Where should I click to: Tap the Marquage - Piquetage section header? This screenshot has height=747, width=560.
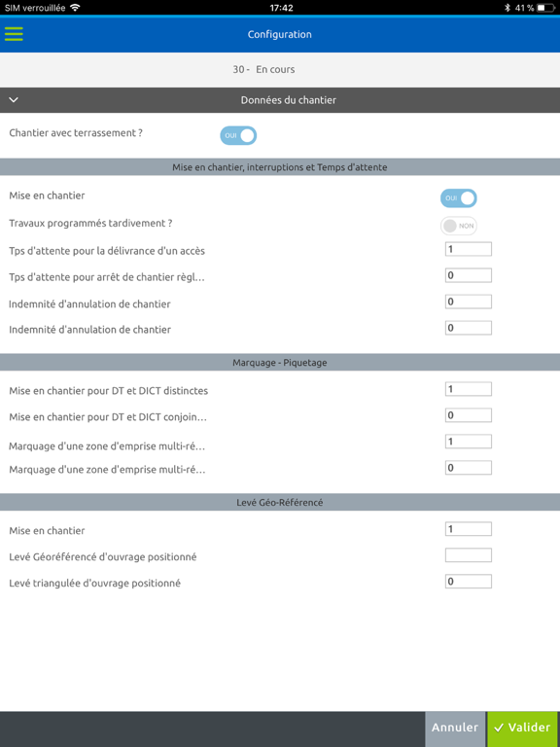click(280, 363)
